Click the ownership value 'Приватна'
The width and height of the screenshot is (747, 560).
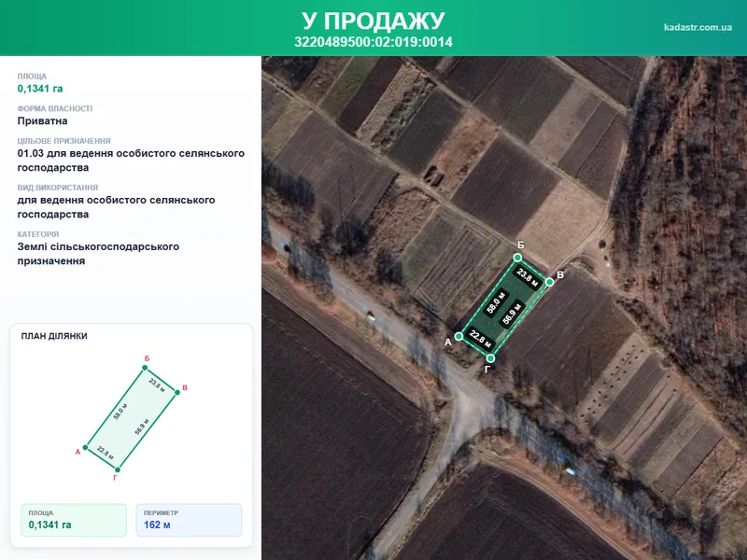[x=42, y=121]
